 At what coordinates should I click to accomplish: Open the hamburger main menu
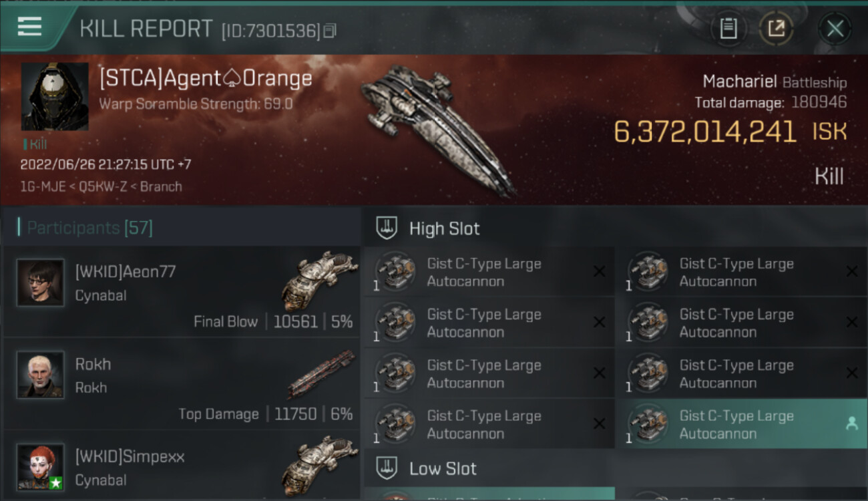coord(30,27)
